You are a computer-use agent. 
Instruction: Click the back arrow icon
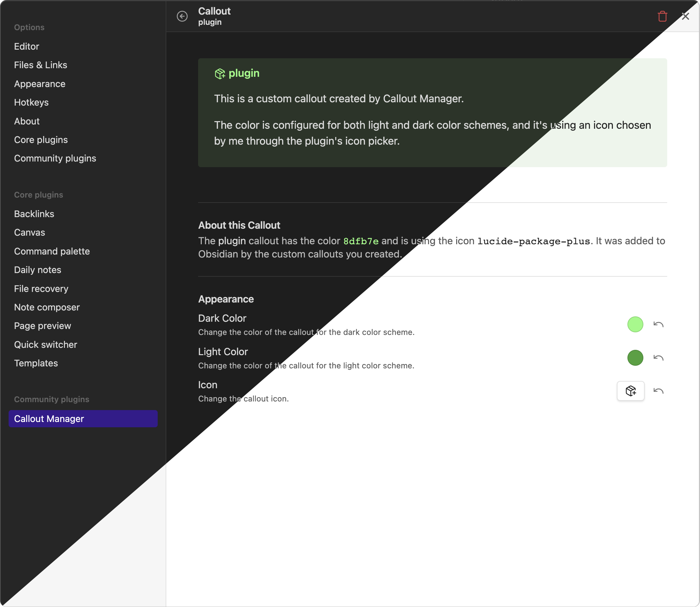click(x=182, y=16)
